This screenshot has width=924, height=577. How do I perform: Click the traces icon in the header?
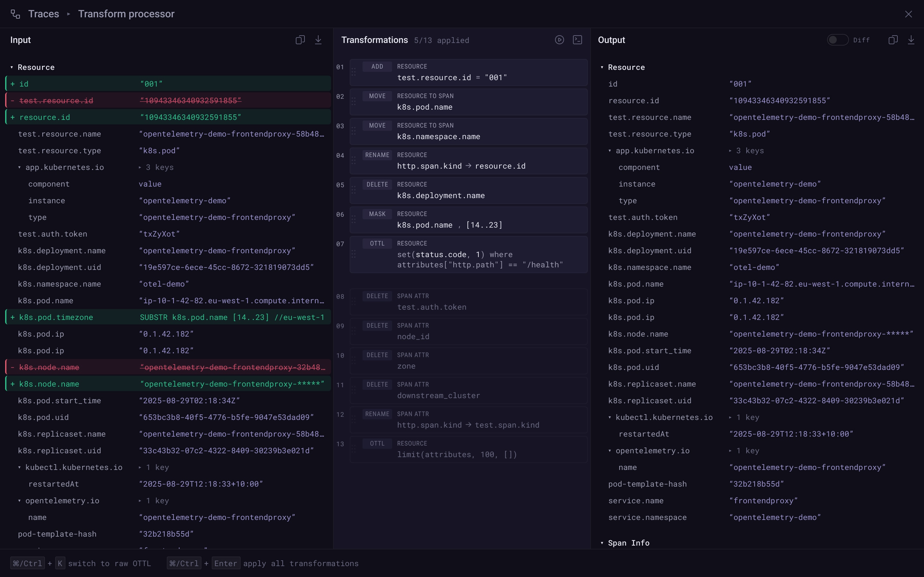[15, 14]
